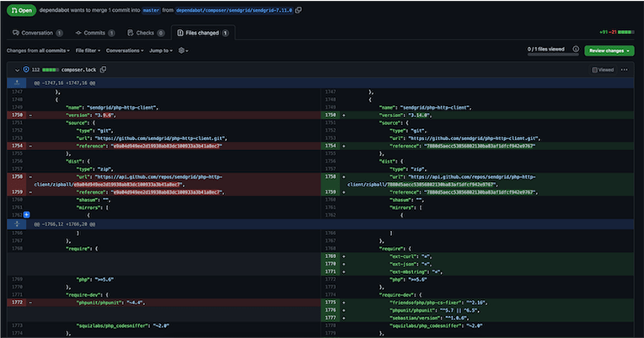Click added "friendsofphp/php-cs-fixer" line
This screenshot has height=338, width=644.
[x=438, y=303]
